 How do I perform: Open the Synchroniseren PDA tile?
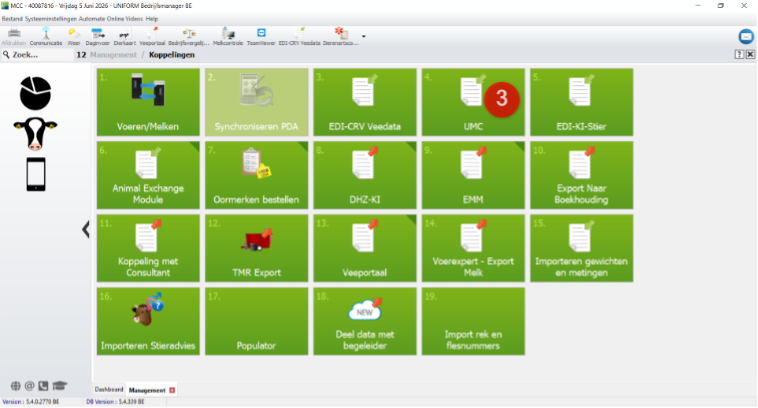pyautogui.click(x=256, y=102)
